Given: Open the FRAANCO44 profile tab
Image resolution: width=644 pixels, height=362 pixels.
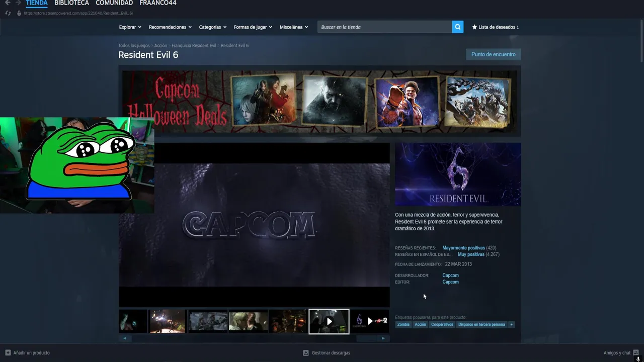Looking at the screenshot, I should coord(158,3).
